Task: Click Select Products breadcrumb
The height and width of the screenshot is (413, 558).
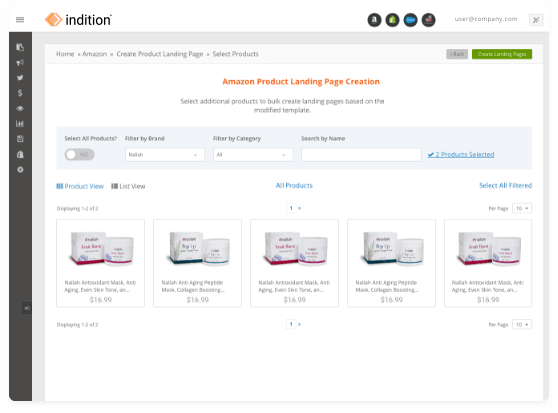Action: (x=235, y=54)
